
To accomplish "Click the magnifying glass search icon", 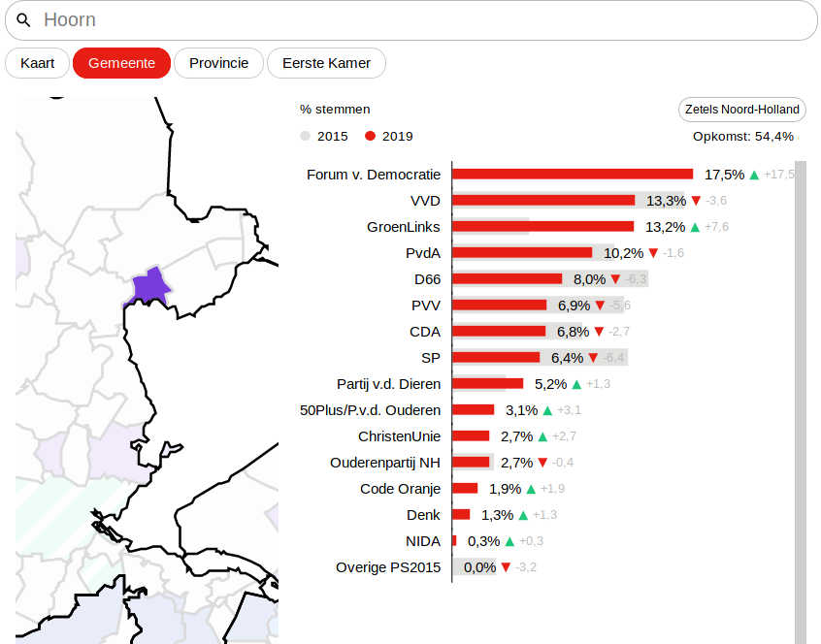I will click(25, 20).
